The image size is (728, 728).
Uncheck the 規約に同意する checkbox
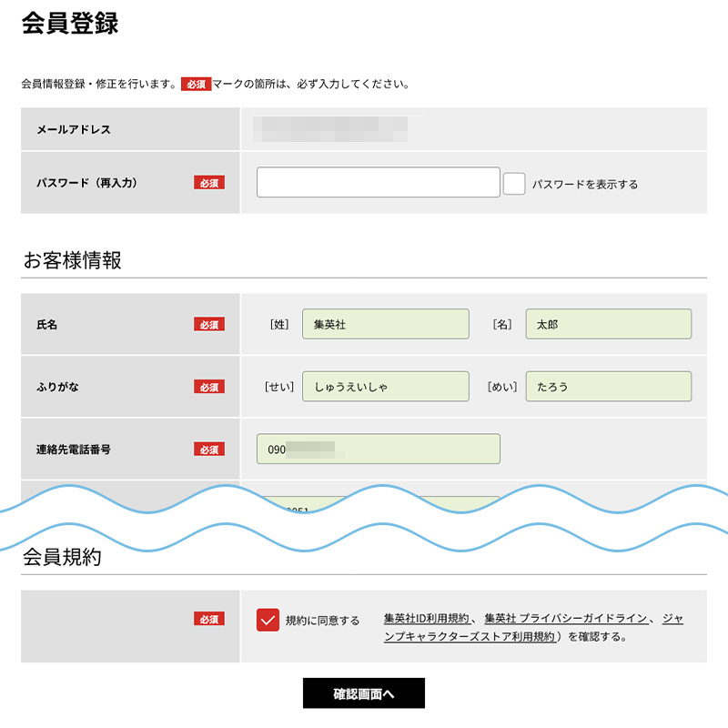coord(268,620)
